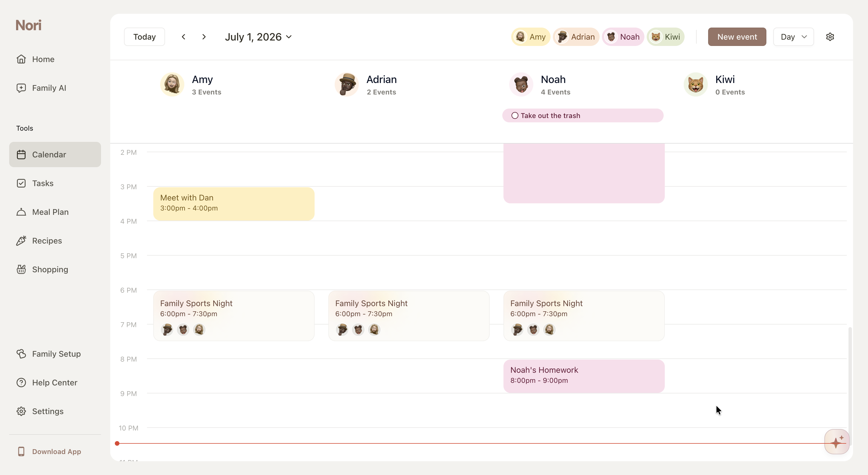Mark Take out the trash complete

[x=515, y=116]
